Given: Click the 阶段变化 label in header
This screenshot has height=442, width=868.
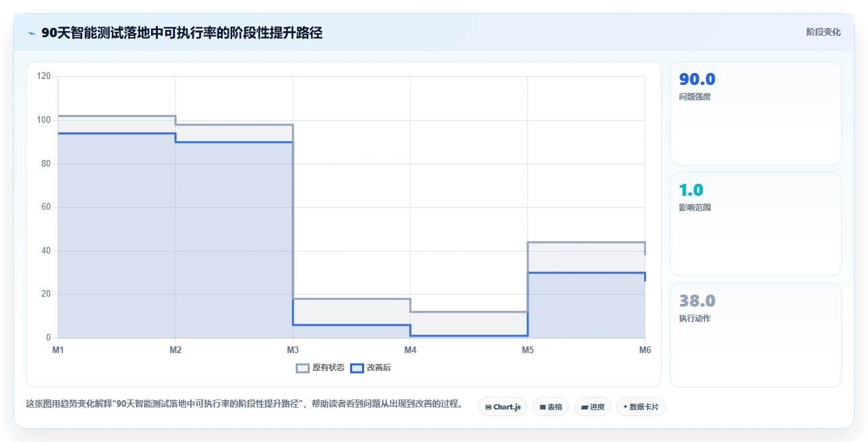Looking at the screenshot, I should click(x=824, y=33).
